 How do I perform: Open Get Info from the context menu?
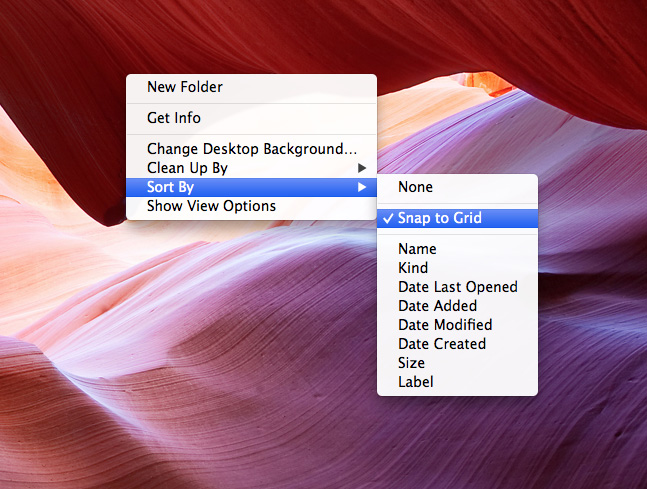tap(251, 118)
